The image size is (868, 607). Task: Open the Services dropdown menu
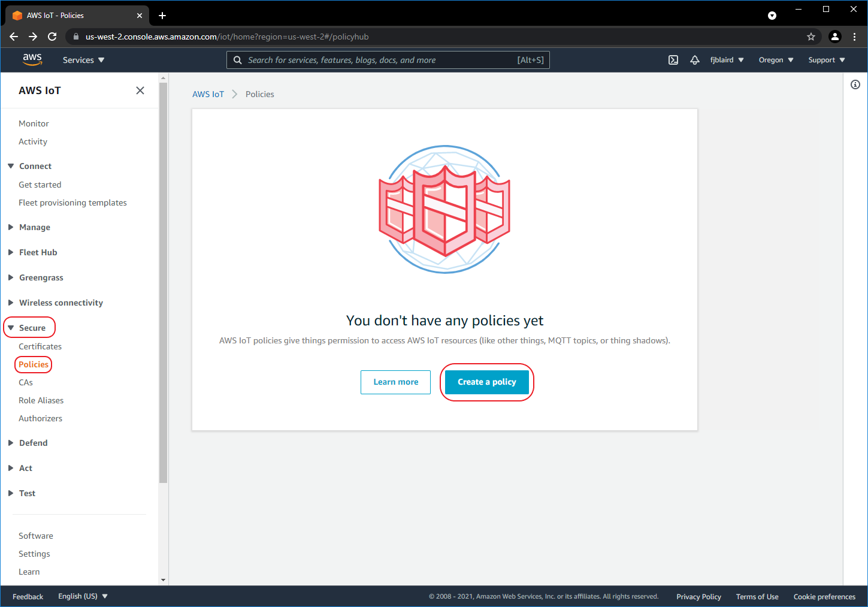[83, 60]
